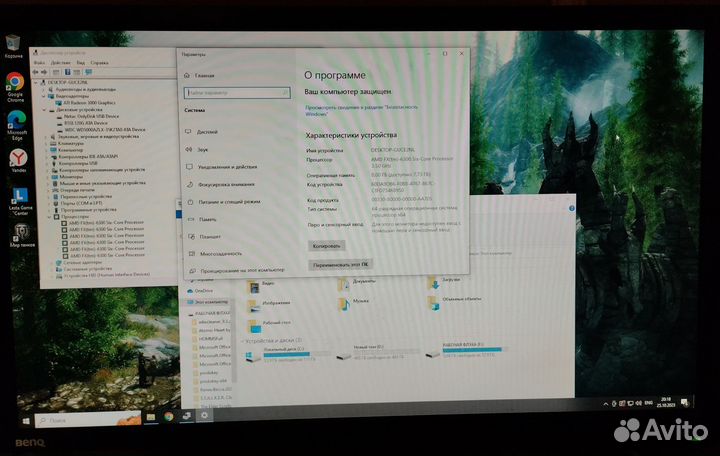The width and height of the screenshot is (720, 456).
Task: Select the Объемные объекты folder in Explorer
Action: [x=455, y=301]
